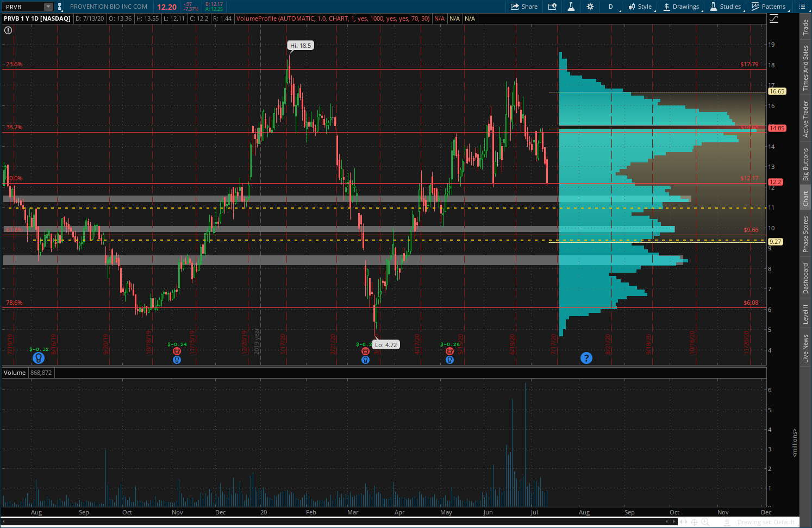Image resolution: width=812 pixels, height=528 pixels.
Task: Click the Share button
Action: pyautogui.click(x=524, y=7)
